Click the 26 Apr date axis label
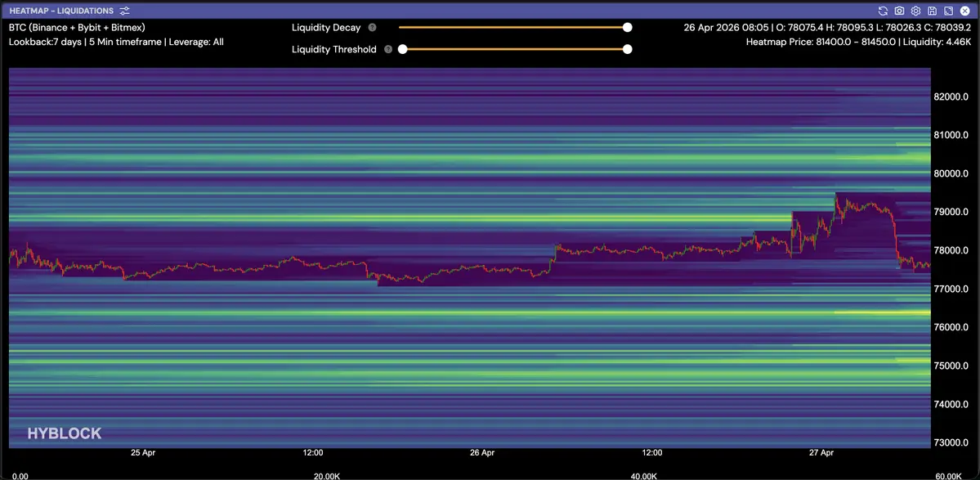Viewport: 980px width, 480px height. (x=482, y=452)
